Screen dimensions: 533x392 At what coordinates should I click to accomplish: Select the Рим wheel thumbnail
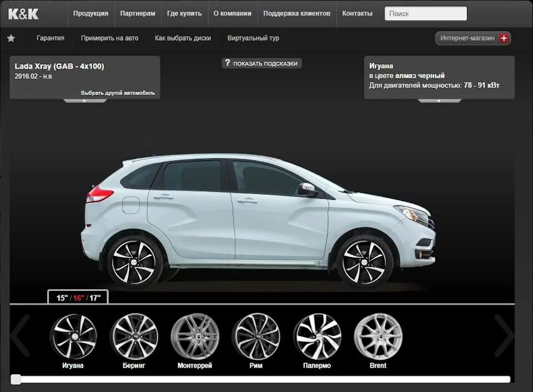(x=256, y=336)
